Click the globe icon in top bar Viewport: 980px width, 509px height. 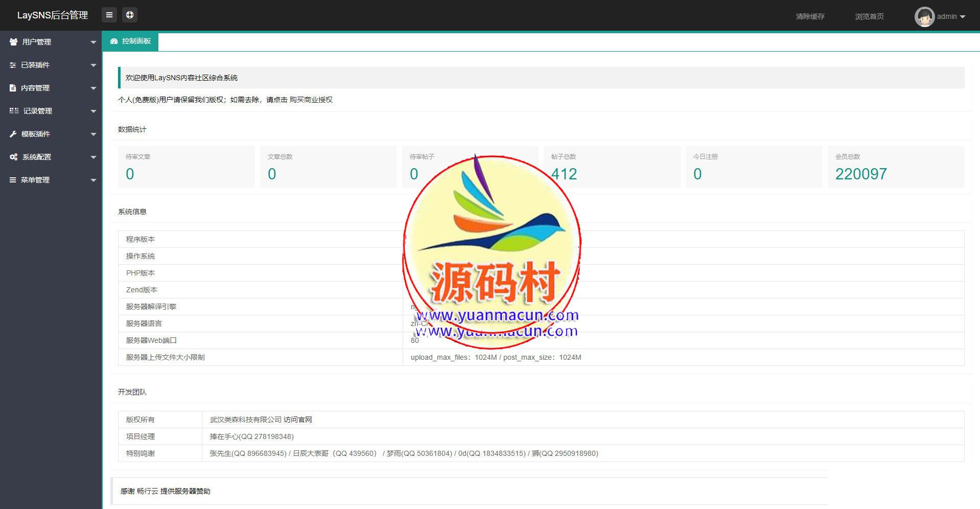(x=130, y=15)
